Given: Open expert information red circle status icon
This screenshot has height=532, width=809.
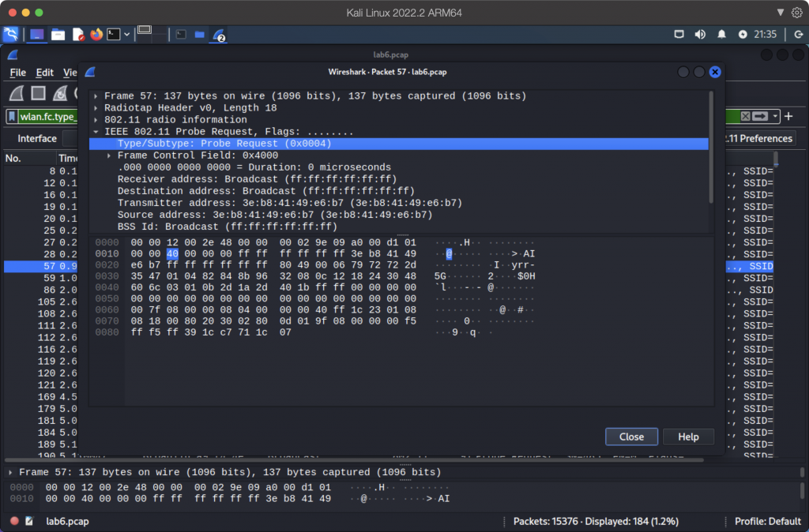Looking at the screenshot, I should coord(14,521).
